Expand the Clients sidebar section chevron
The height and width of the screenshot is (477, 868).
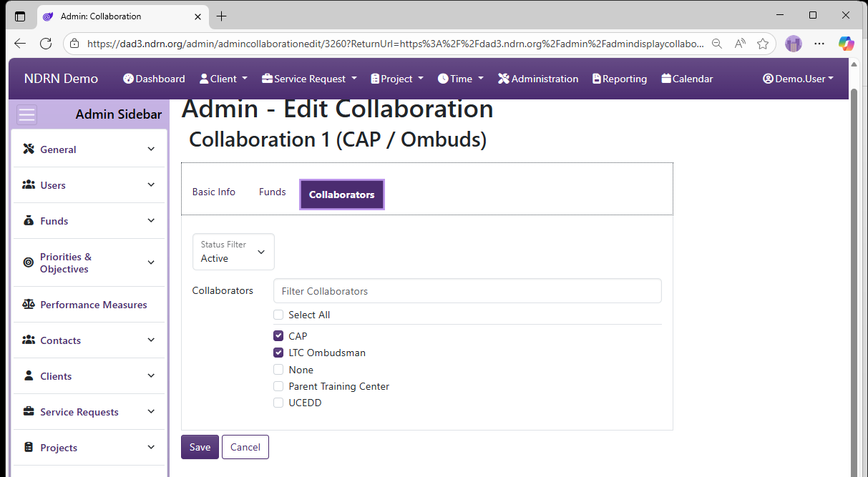tap(151, 375)
